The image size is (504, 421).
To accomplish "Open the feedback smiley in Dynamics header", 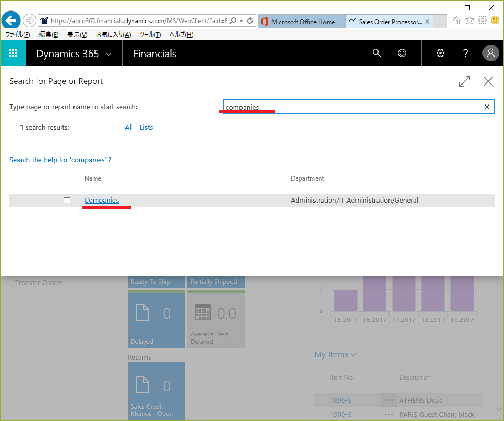I will [x=402, y=53].
